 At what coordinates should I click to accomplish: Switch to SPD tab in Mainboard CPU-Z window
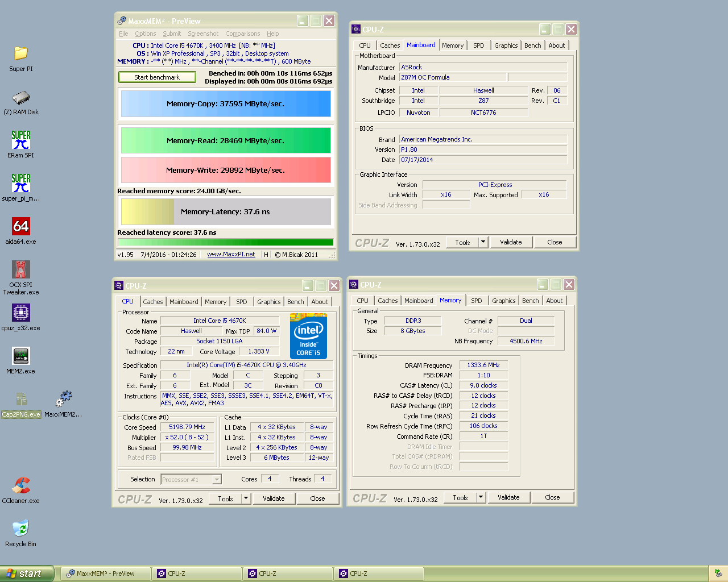[479, 45]
